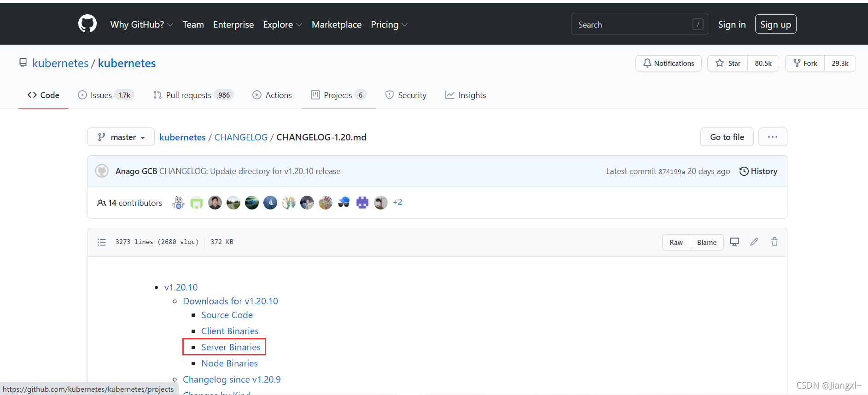Image resolution: width=868 pixels, height=395 pixels.
Task: Open the GitHub octocat logo homepage
Action: click(87, 23)
